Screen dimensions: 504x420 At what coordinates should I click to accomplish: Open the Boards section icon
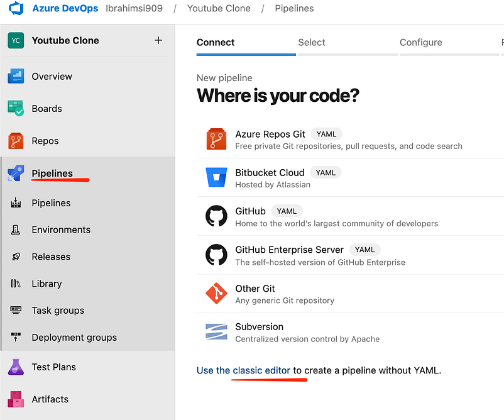(x=16, y=108)
